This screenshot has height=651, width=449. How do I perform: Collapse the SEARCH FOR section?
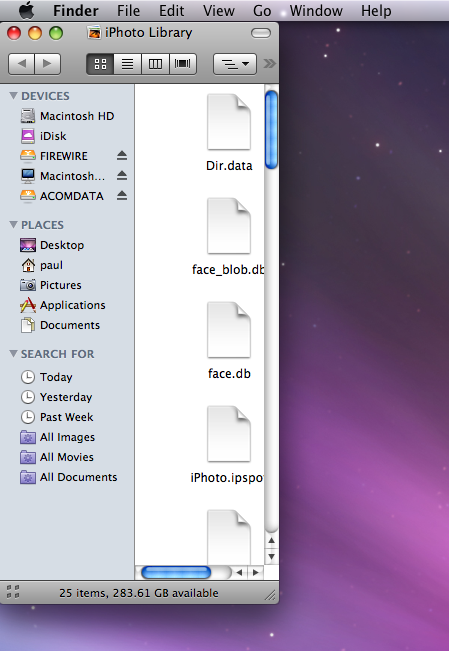pos(13,354)
